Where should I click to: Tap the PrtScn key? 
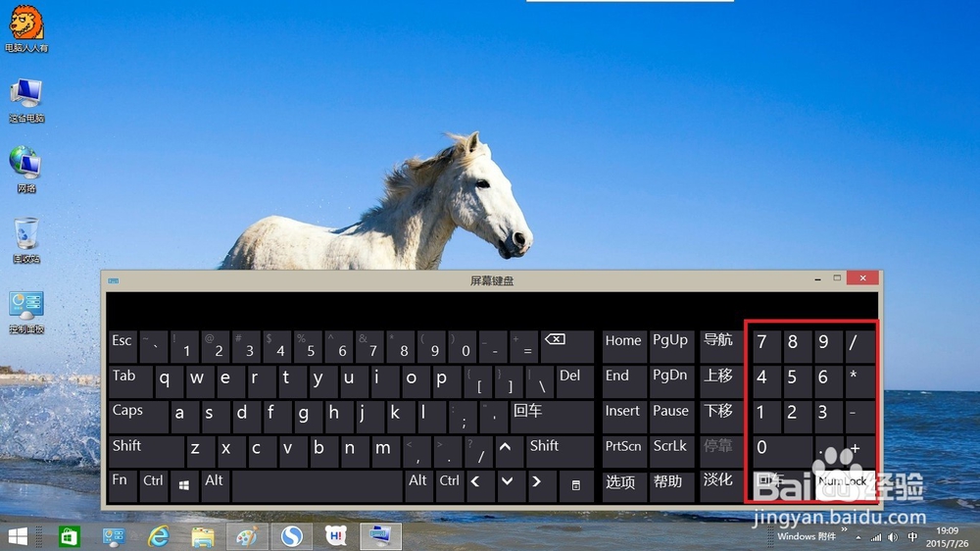click(623, 451)
